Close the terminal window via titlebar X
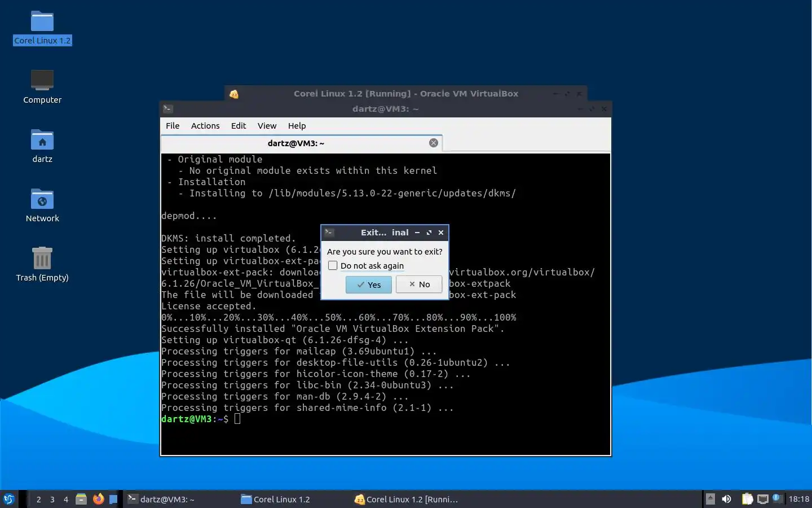Viewport: 812px width, 508px height. pyautogui.click(x=604, y=109)
